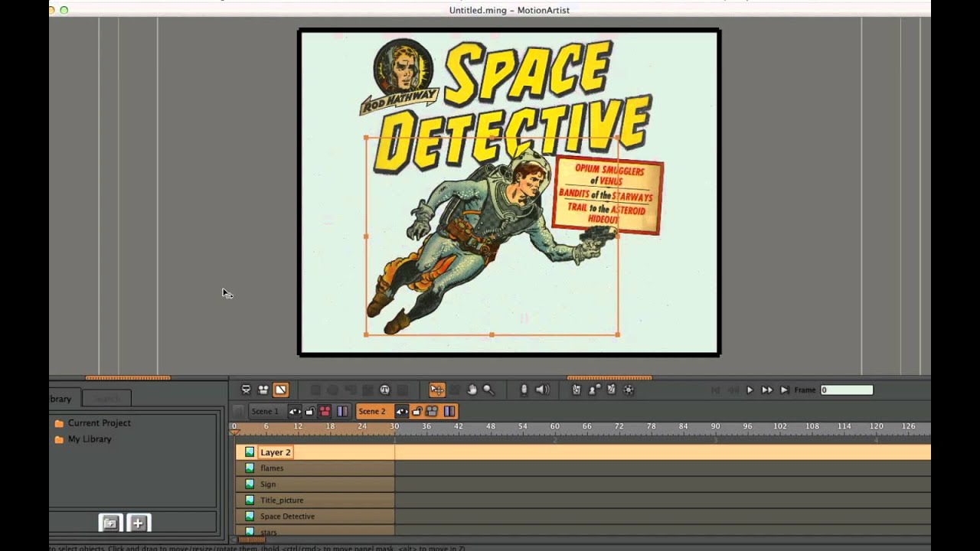
Task: Click the microphone record audio icon
Action: [x=524, y=390]
